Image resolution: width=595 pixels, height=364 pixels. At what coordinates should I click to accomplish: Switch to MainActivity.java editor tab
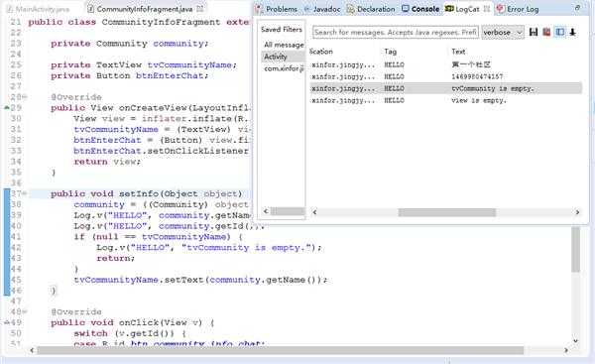coord(42,9)
